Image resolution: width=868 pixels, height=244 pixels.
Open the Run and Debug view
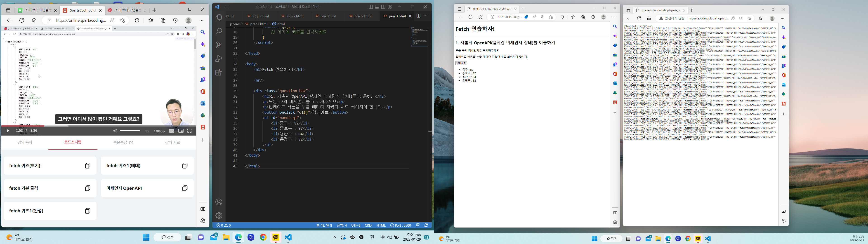coord(219,58)
